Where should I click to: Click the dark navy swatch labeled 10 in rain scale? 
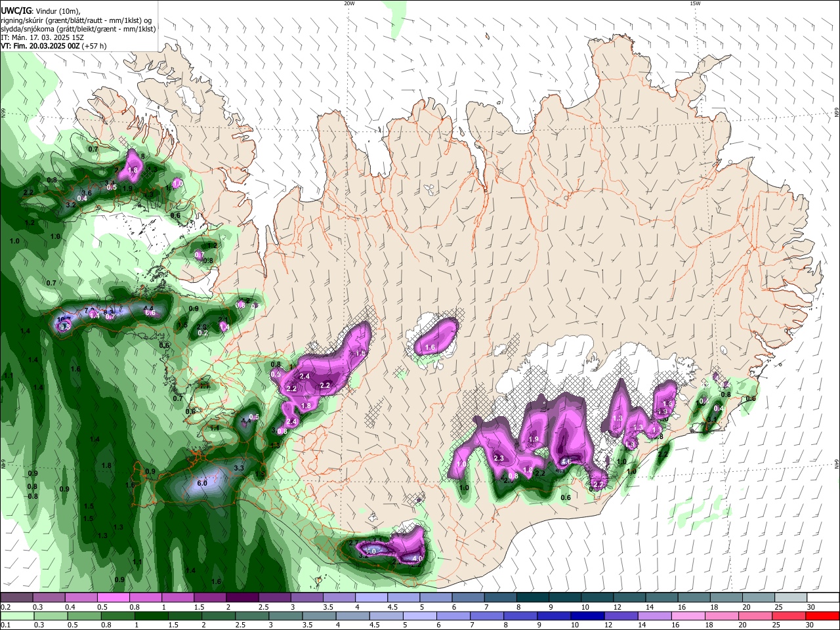[586, 616]
